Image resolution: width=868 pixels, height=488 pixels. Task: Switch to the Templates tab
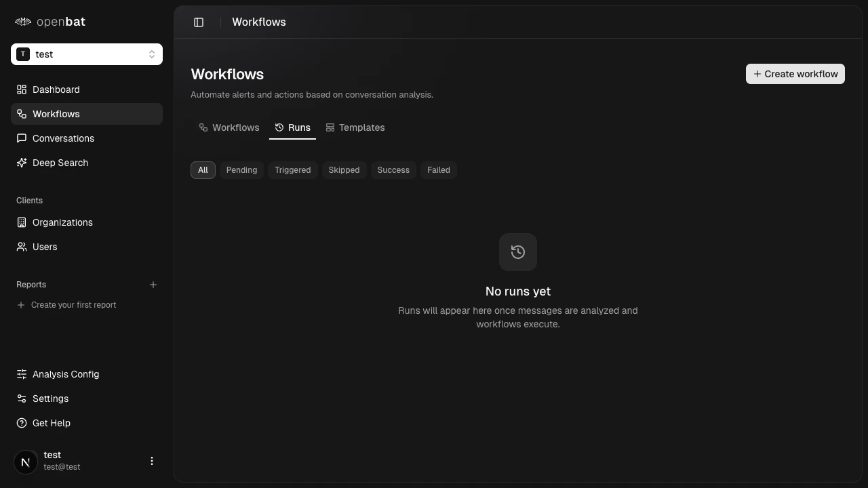pos(355,127)
